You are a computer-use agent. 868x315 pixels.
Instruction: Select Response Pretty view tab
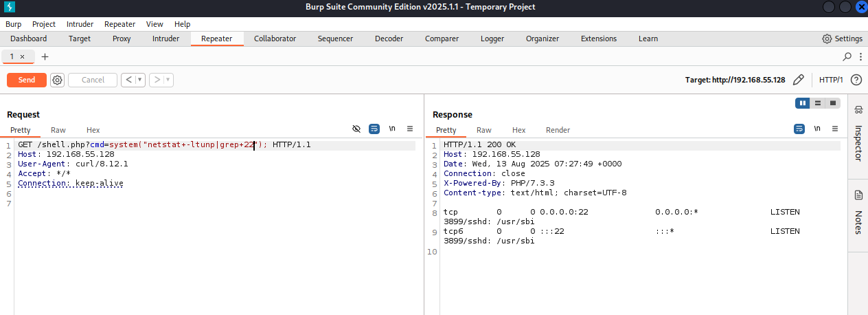(x=446, y=130)
